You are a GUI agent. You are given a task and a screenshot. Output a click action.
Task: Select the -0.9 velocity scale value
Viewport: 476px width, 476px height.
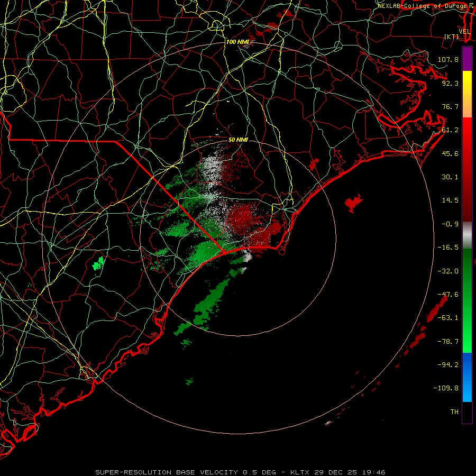tap(450, 224)
